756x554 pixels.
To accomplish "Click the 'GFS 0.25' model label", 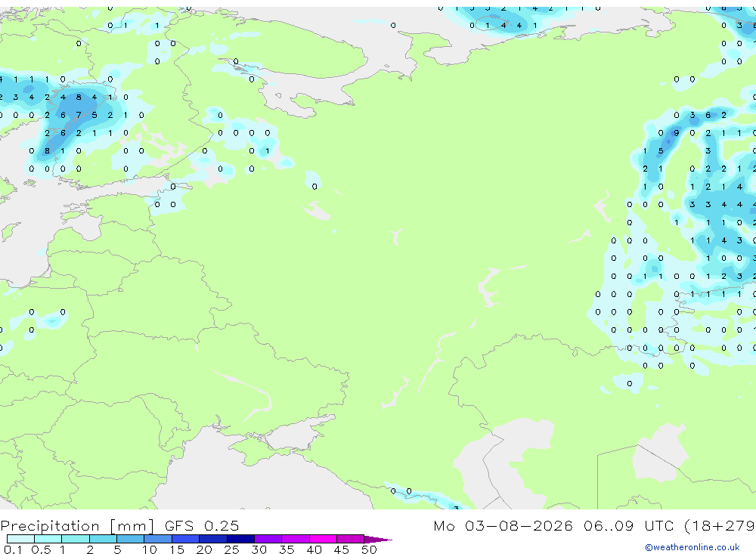I will [202, 525].
